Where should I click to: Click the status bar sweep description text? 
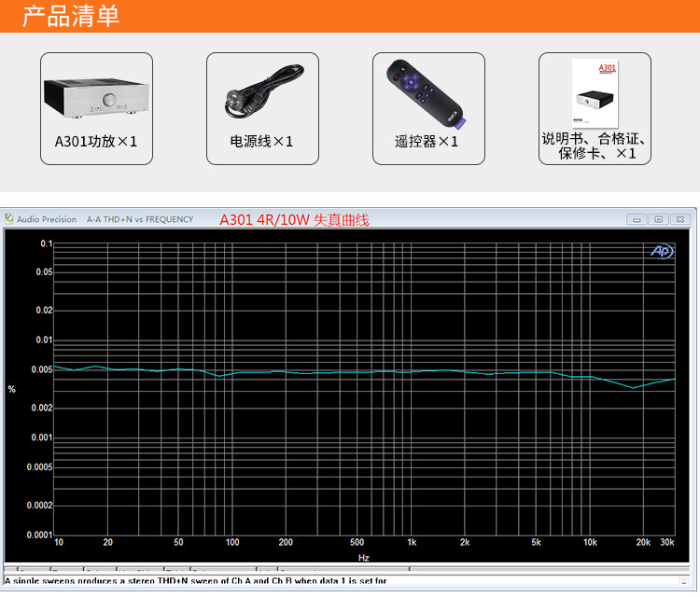coord(196,581)
